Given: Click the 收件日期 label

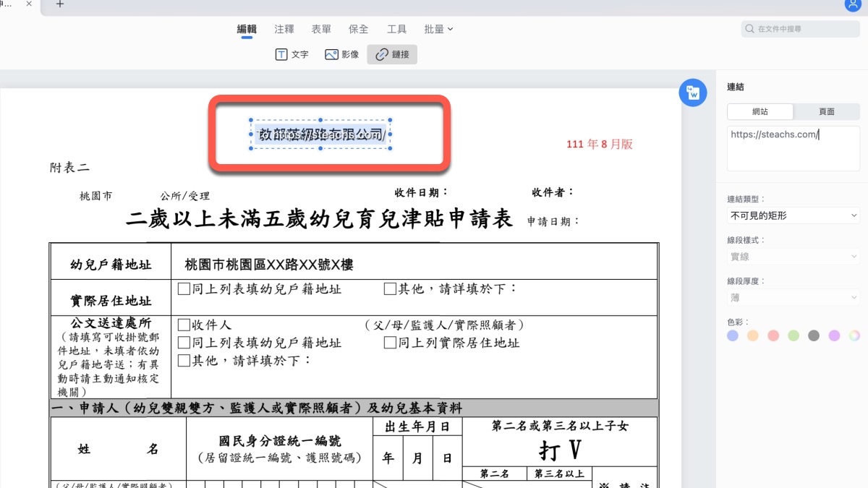Looking at the screenshot, I should 421,192.
